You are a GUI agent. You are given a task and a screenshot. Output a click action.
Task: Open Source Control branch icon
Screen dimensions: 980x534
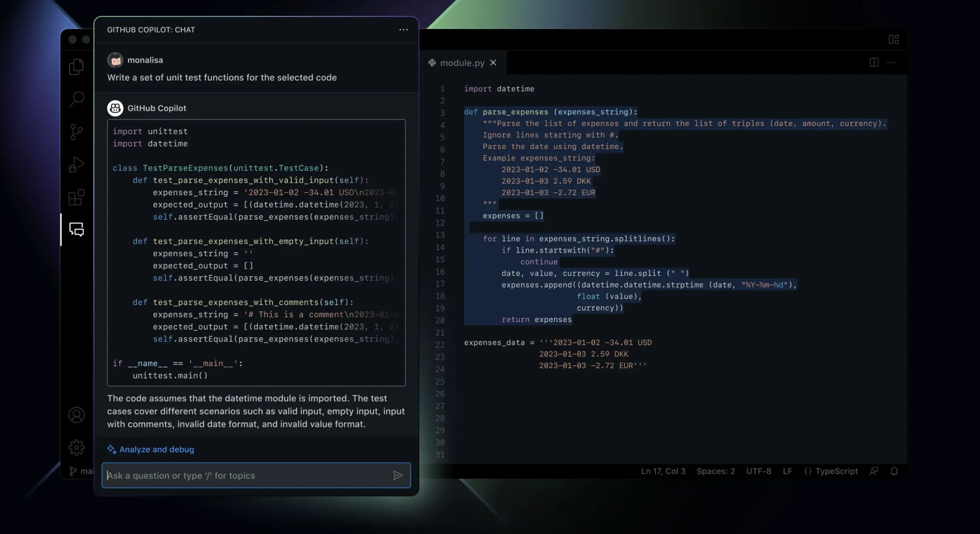[76, 132]
